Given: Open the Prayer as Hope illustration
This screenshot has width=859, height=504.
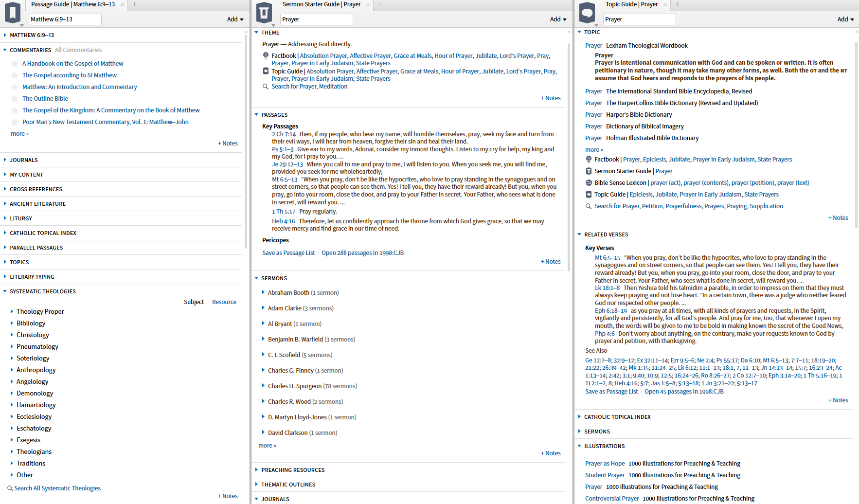Looking at the screenshot, I should (x=605, y=464).
